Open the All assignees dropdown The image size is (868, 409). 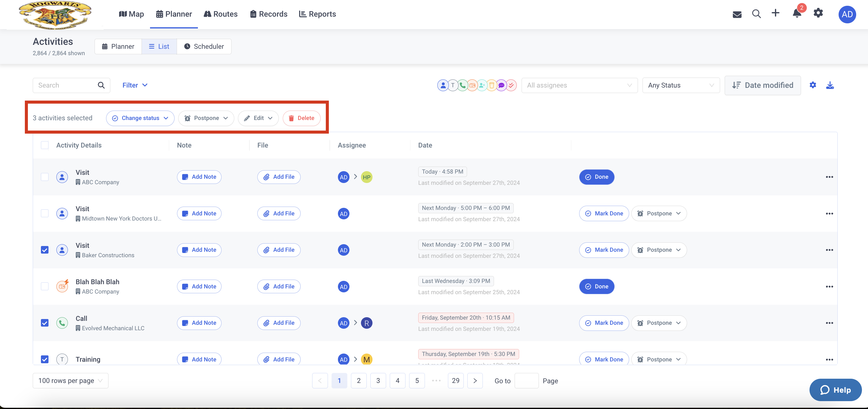tap(579, 85)
